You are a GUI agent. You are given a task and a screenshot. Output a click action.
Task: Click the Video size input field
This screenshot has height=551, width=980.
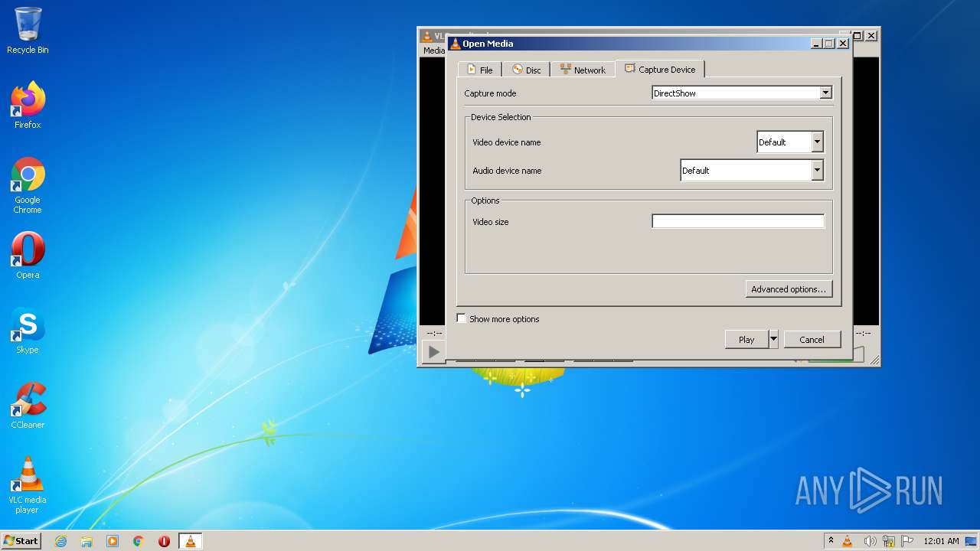tap(738, 221)
